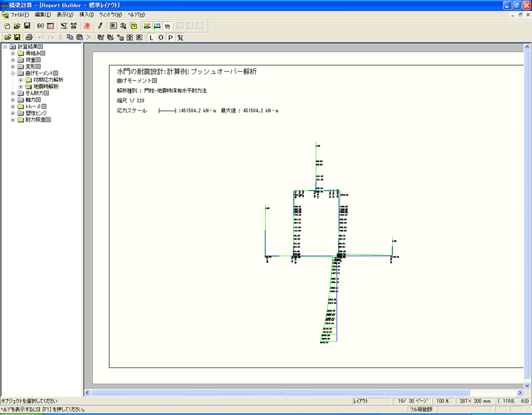The height and width of the screenshot is (415, 532).
Task: Click the open folder icon in second toolbar
Action: click(8, 37)
